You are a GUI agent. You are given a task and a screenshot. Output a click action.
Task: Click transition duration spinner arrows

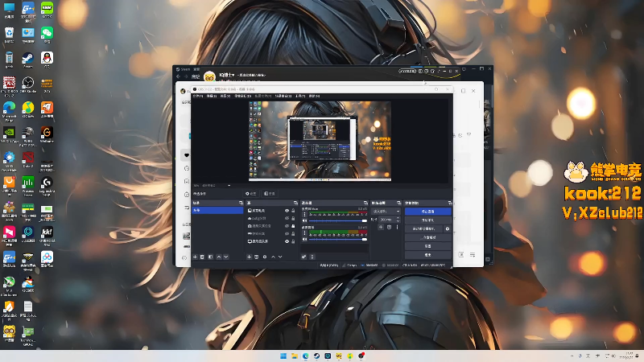coord(398,220)
